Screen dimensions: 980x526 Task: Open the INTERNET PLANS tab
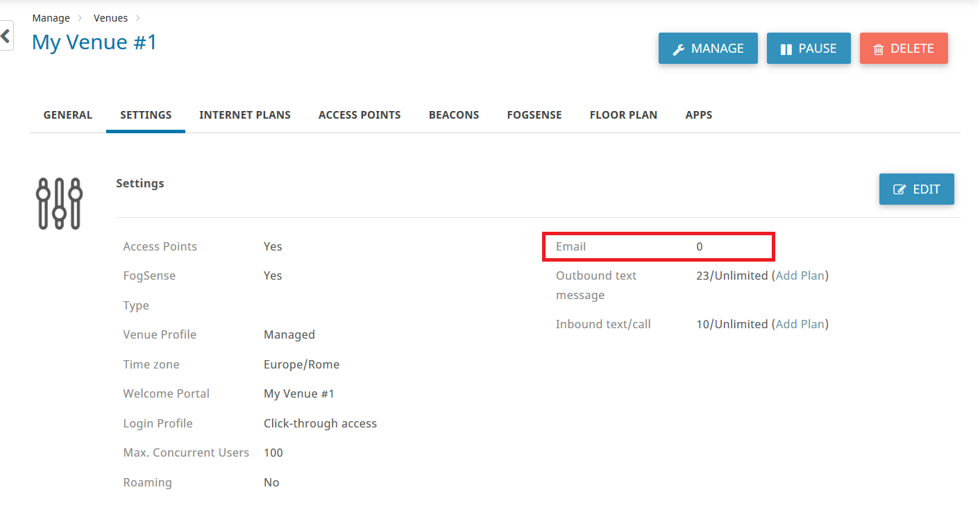(x=245, y=114)
